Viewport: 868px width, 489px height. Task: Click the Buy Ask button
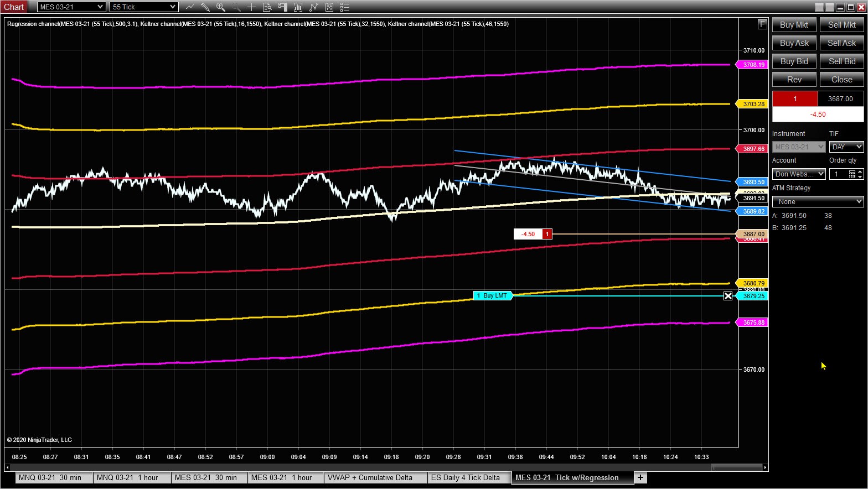point(794,43)
